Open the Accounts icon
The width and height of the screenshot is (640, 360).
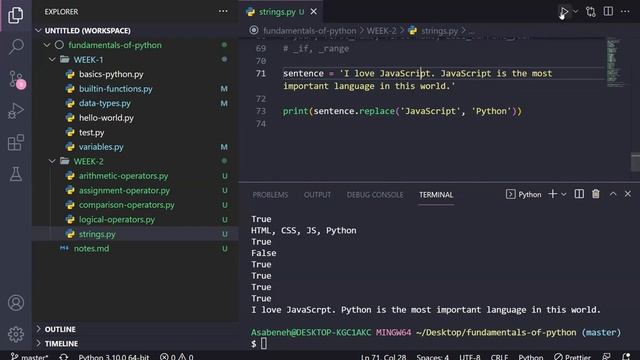(16, 303)
